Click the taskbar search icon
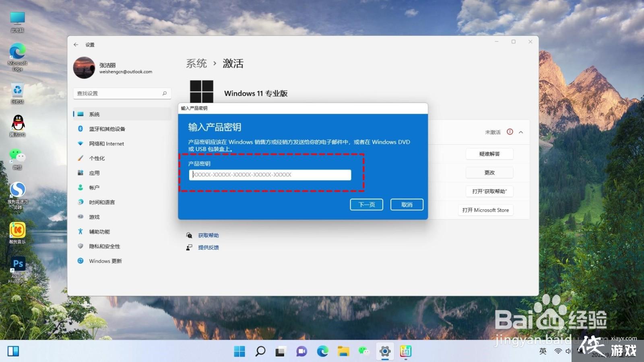 260,351
